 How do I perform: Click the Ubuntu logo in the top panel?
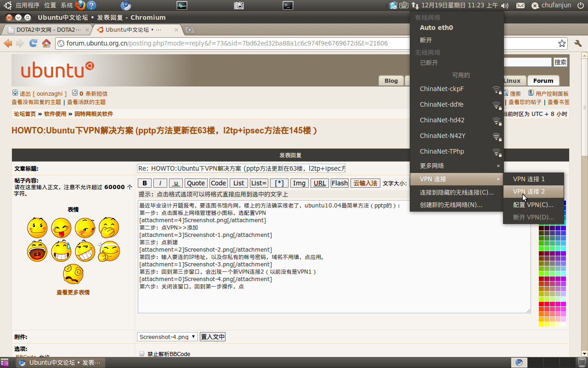(8, 6)
